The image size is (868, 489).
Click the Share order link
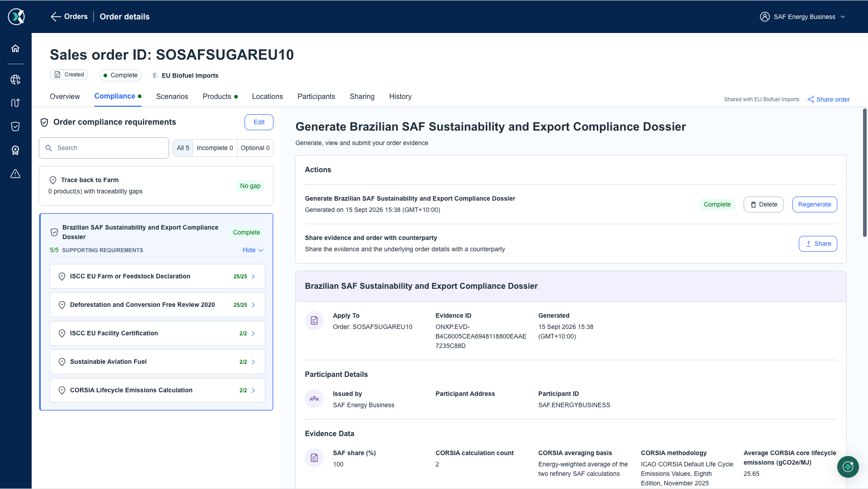pyautogui.click(x=829, y=99)
